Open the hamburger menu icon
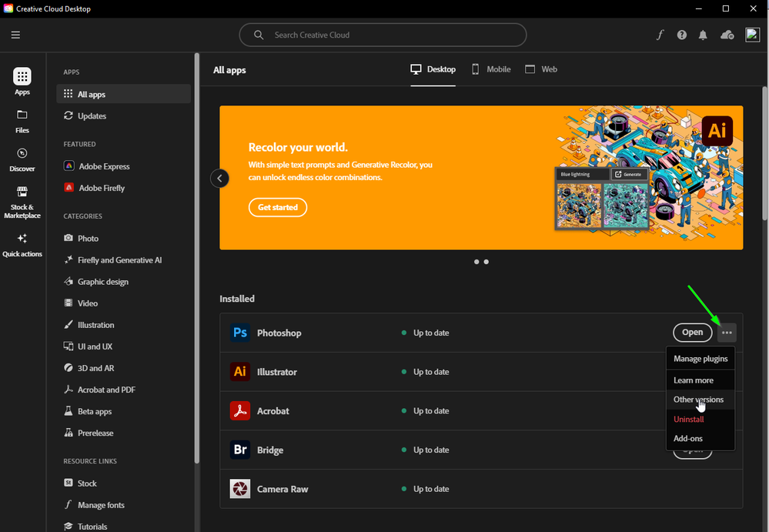 click(15, 35)
